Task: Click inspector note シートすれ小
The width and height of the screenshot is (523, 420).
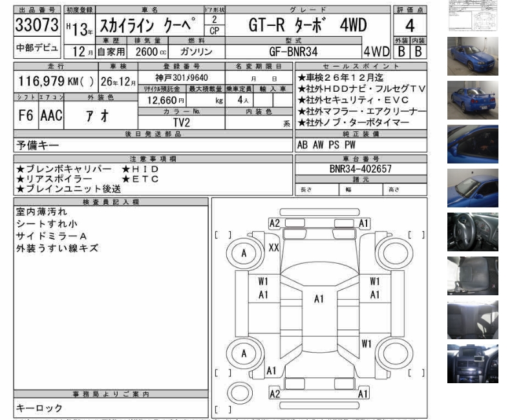Action: 47,224
